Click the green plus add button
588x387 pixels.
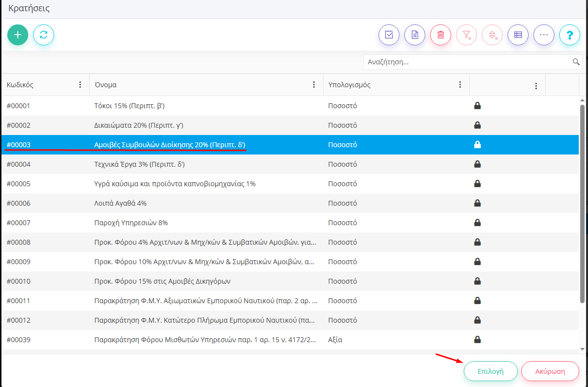18,35
